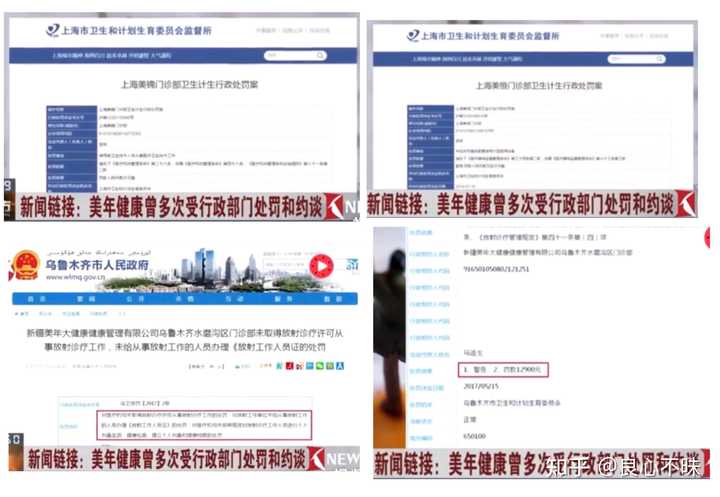The image size is (720, 497).
Task: Click the search box on the Urumqi government header
Action: [285, 265]
